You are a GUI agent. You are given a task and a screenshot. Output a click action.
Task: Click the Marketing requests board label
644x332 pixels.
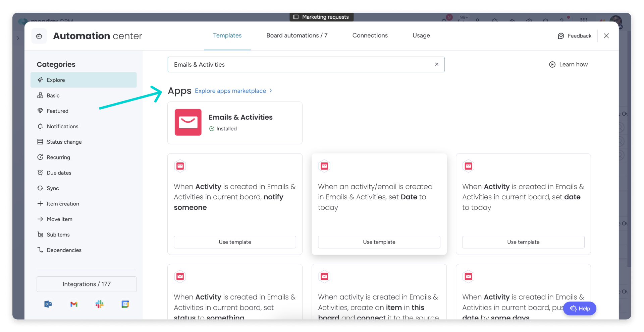(321, 17)
